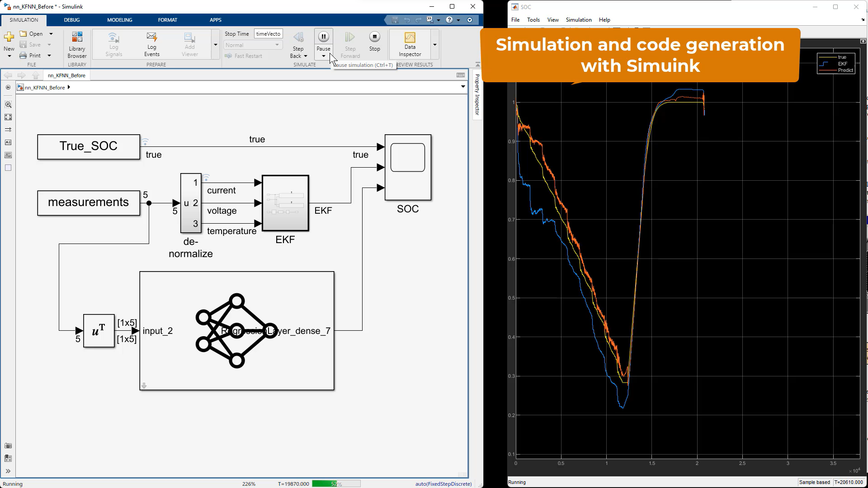Click the Stop Time input field
Image resolution: width=868 pixels, height=488 pixels.
[x=268, y=34]
